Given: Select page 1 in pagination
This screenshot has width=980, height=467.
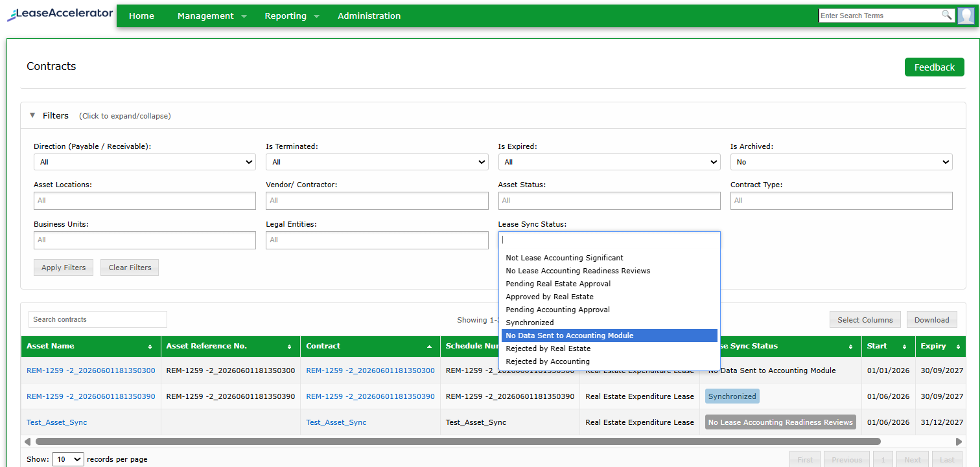Looking at the screenshot, I should tap(883, 459).
